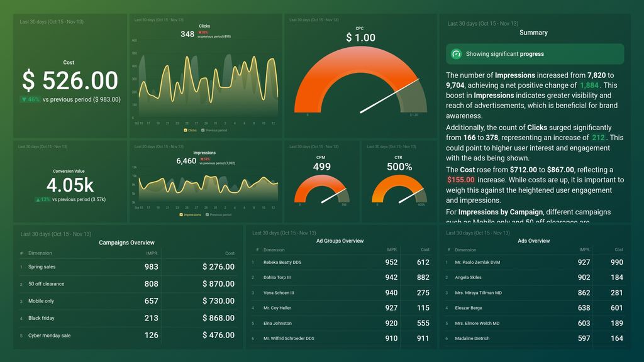Click 'Angela Skiles' in Ads Overview
This screenshot has width=644, height=362.
tap(468, 277)
